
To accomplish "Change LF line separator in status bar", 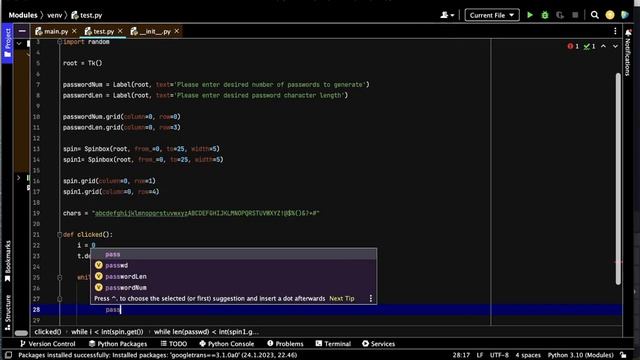I will coord(480,355).
